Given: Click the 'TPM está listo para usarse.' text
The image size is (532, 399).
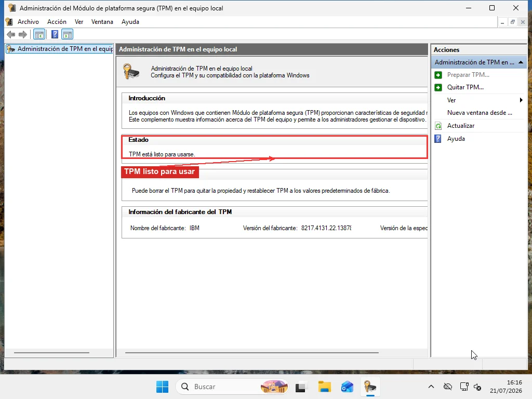Looking at the screenshot, I should (162, 154).
